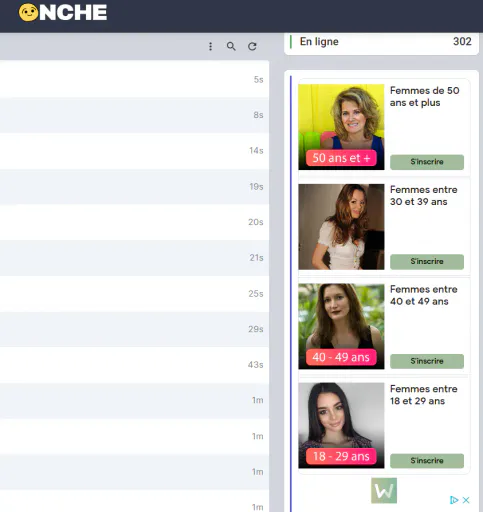
Task: Click the 'Femmes entre 30 et 39 ans' title
Action: (x=424, y=196)
